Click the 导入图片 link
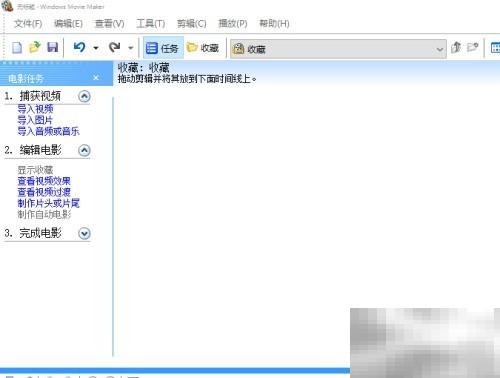Screen dimensions: 500x378 (35, 120)
